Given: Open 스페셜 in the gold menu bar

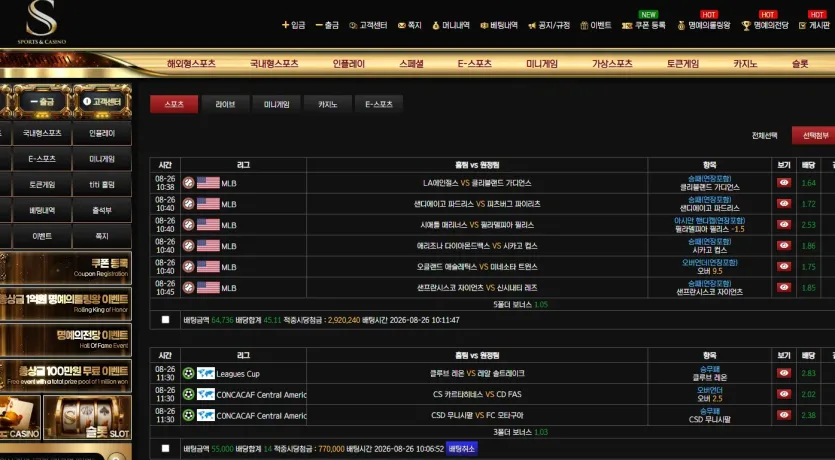Looking at the screenshot, I should click(411, 64).
